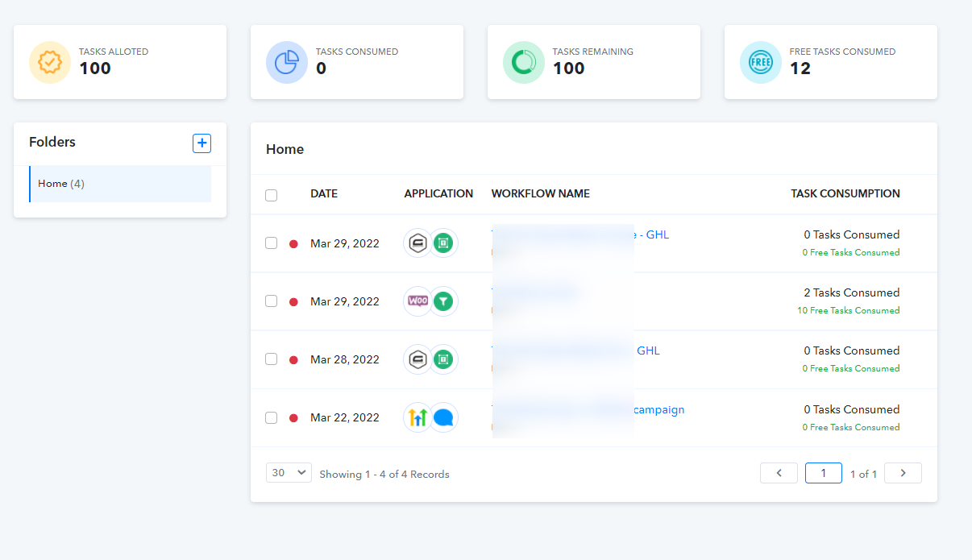
Task: Click 'Showing 1 - 4 of 4 Records' text
Action: pyautogui.click(x=384, y=474)
